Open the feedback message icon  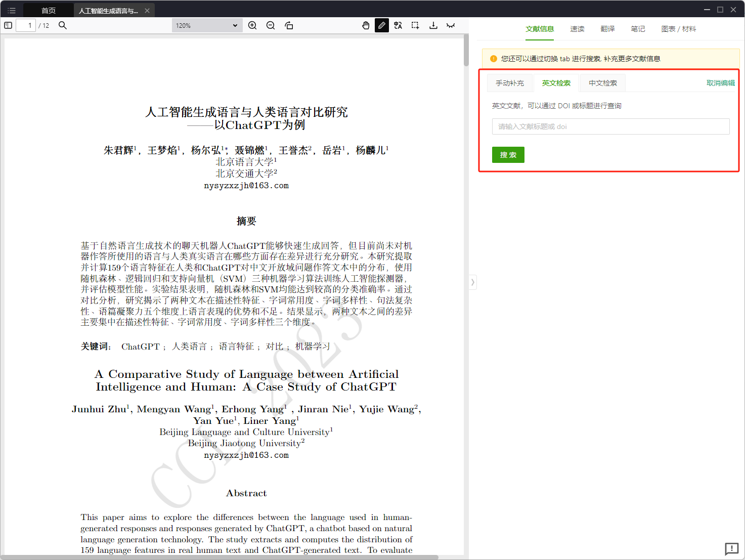click(x=731, y=549)
